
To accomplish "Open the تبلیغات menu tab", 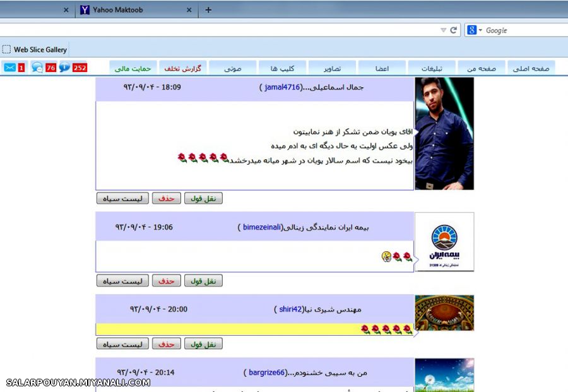I will pyautogui.click(x=432, y=68).
